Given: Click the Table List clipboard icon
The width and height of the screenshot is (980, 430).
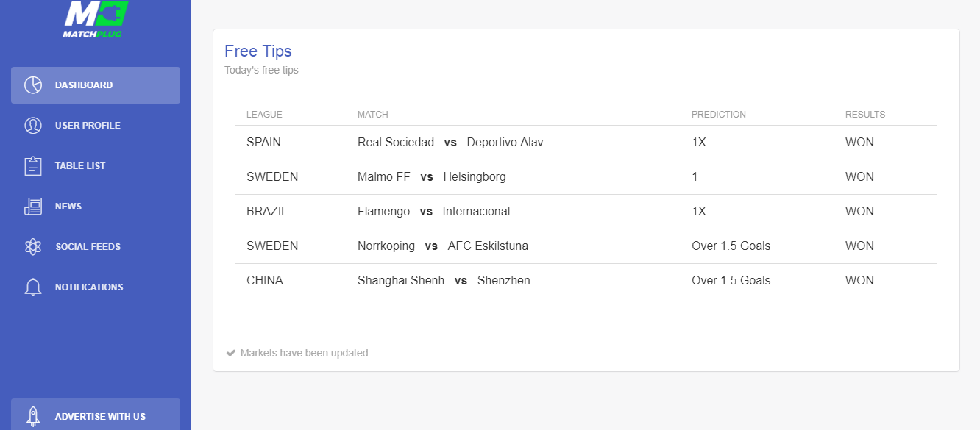Looking at the screenshot, I should tap(33, 166).
